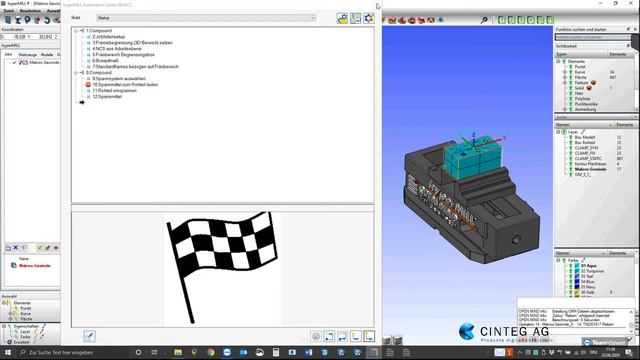This screenshot has height=360, width=640.
Task: Click the last footer icon in Automation Center
Action: 369,336
